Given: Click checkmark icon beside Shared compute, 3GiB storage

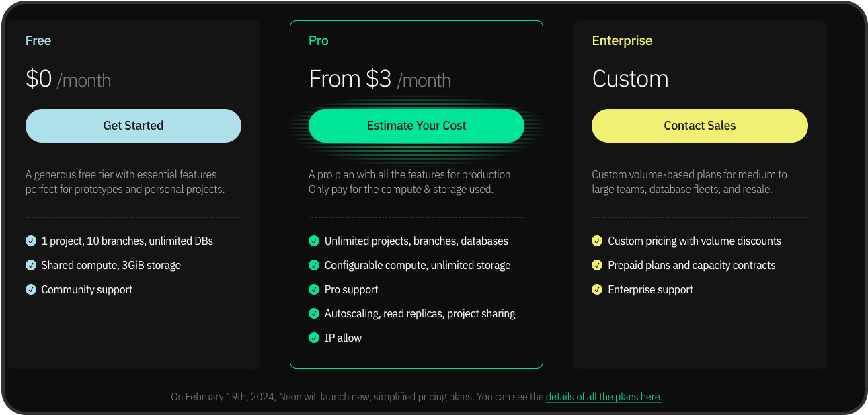Looking at the screenshot, I should tap(31, 265).
